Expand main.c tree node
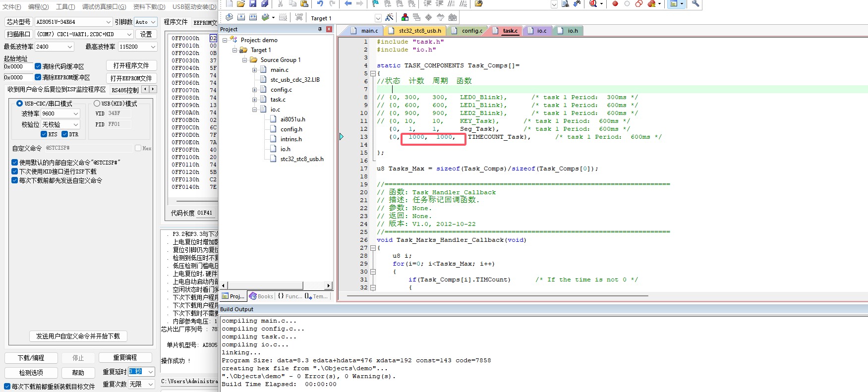 click(254, 70)
